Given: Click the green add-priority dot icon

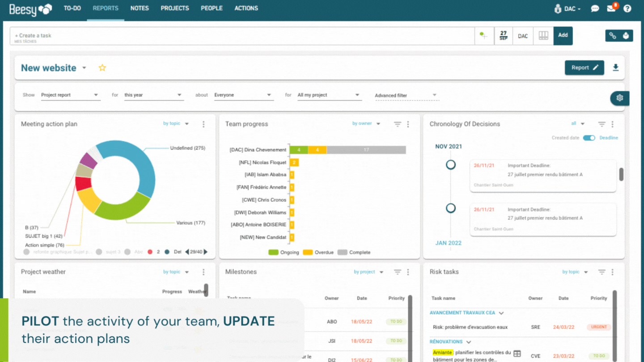Looking at the screenshot, I should click(x=484, y=35).
